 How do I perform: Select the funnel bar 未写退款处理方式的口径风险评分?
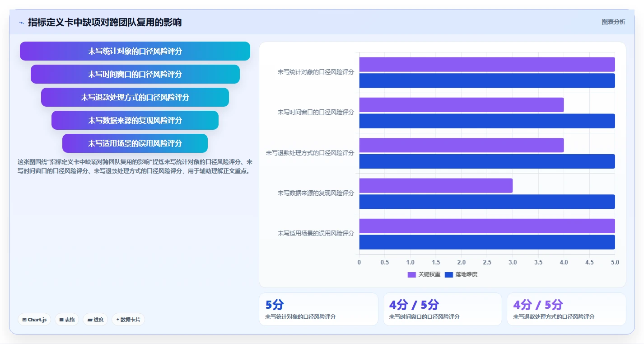click(x=135, y=97)
